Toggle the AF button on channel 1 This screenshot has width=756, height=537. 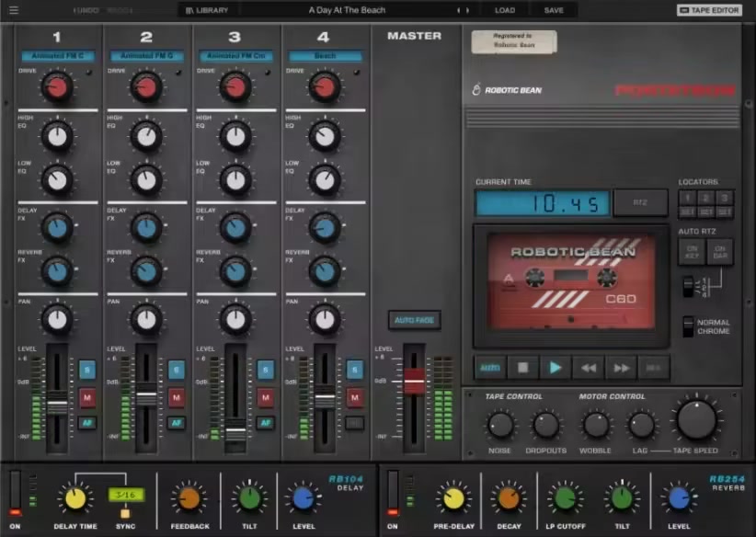[87, 423]
